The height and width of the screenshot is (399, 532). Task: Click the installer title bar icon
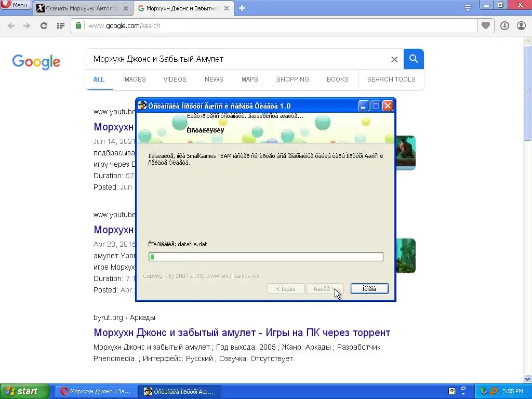pyautogui.click(x=142, y=105)
